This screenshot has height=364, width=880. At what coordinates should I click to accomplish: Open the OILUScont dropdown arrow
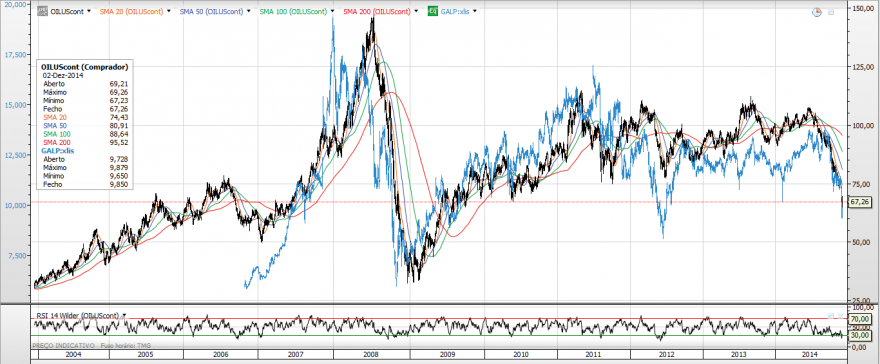point(88,11)
